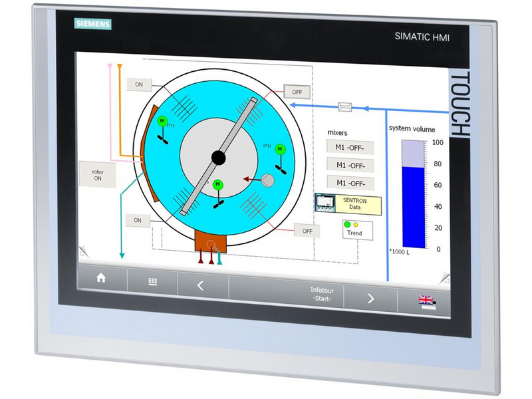Click the lower-left ON button

tap(138, 221)
